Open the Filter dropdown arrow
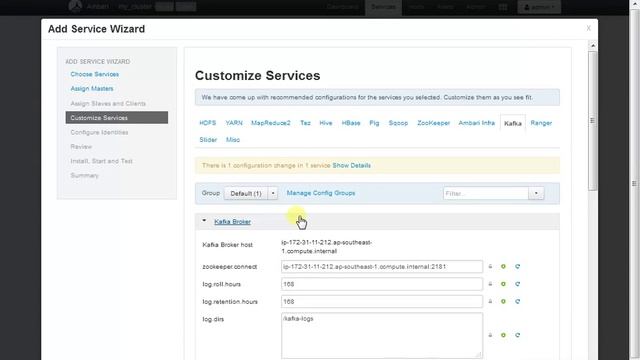Screen dimensions: 640x360 click(536, 193)
